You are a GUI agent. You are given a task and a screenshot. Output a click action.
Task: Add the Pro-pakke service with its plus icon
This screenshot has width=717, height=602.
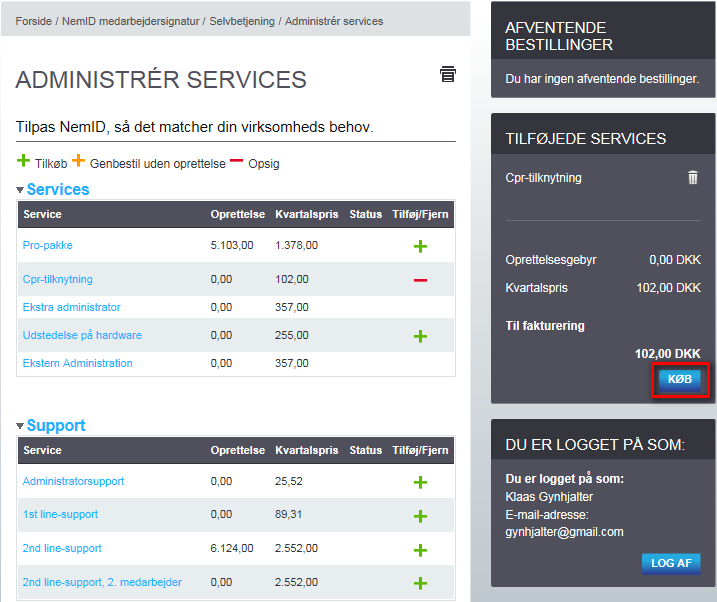(x=420, y=246)
